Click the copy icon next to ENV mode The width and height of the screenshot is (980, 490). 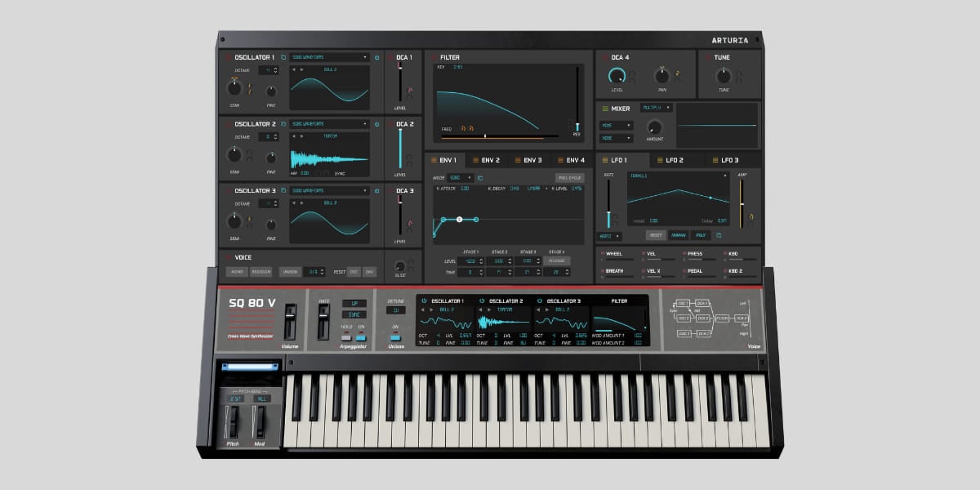[x=480, y=177]
